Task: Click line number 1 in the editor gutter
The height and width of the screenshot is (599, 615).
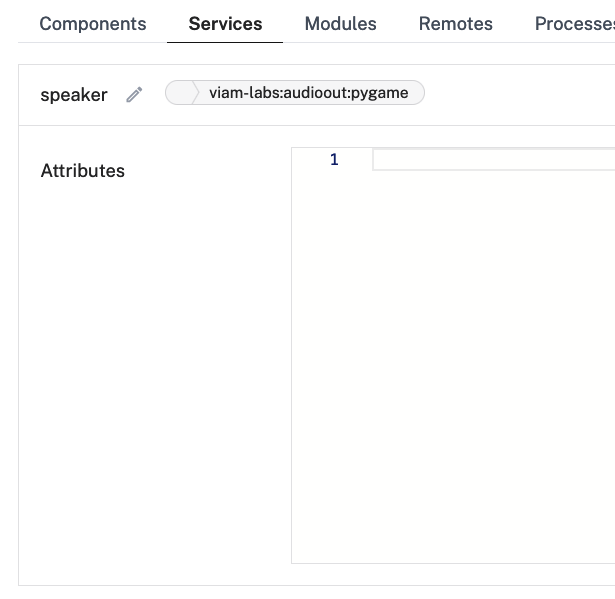Action: (334, 160)
